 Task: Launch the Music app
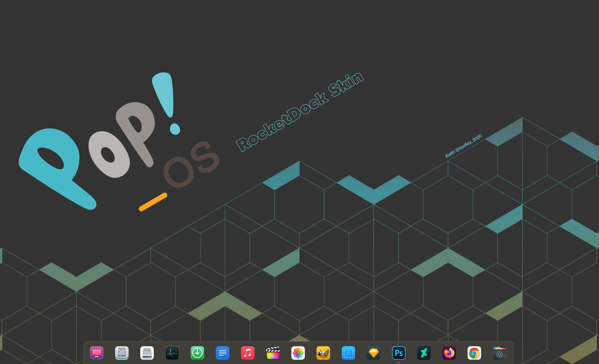248,353
